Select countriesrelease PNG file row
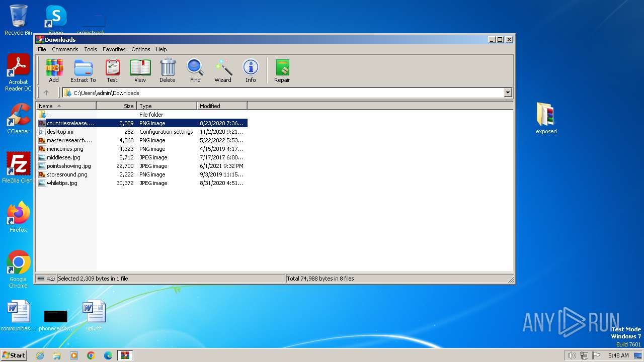The width and height of the screenshot is (644, 362). (142, 123)
